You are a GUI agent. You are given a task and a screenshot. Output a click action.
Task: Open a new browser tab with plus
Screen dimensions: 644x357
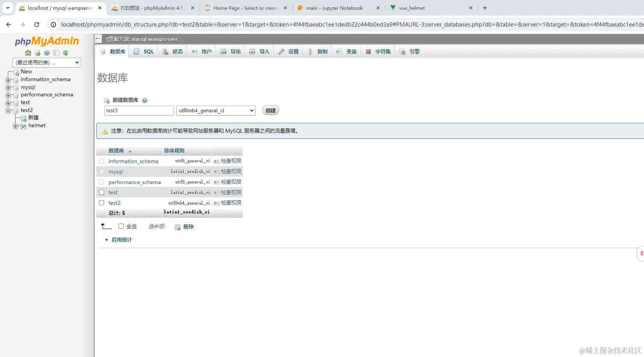[485, 8]
